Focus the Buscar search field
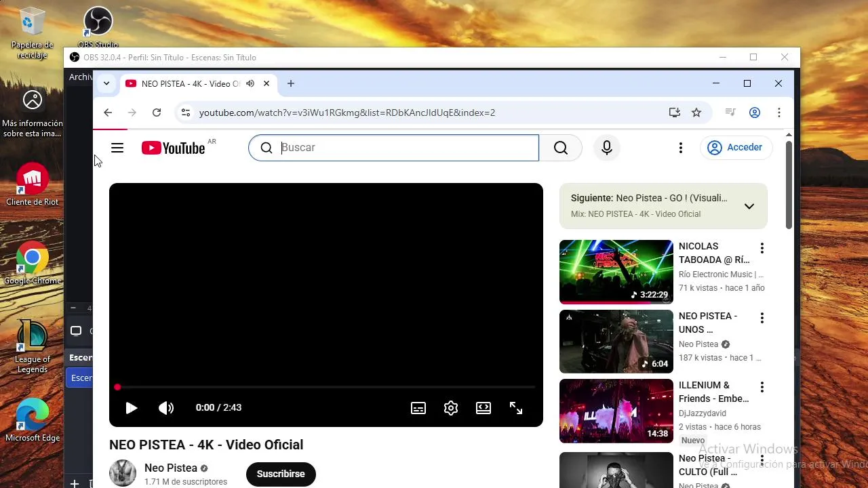This screenshot has height=488, width=868. coord(393,148)
